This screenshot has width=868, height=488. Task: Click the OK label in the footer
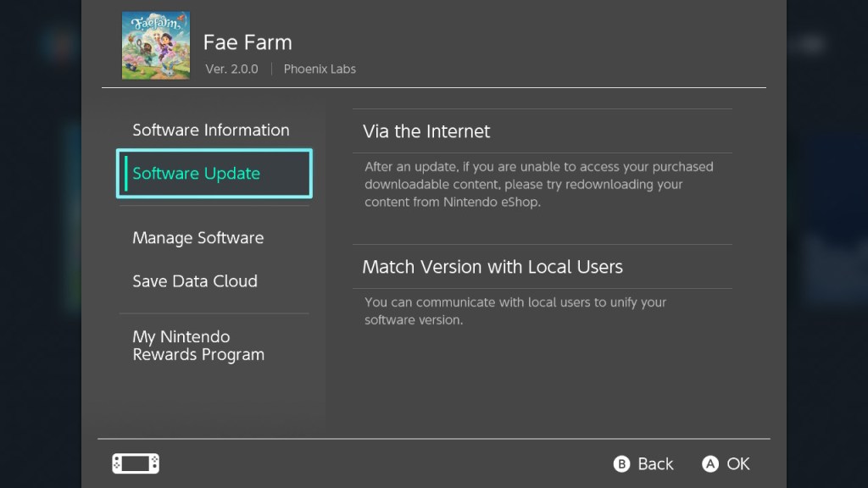click(x=738, y=463)
